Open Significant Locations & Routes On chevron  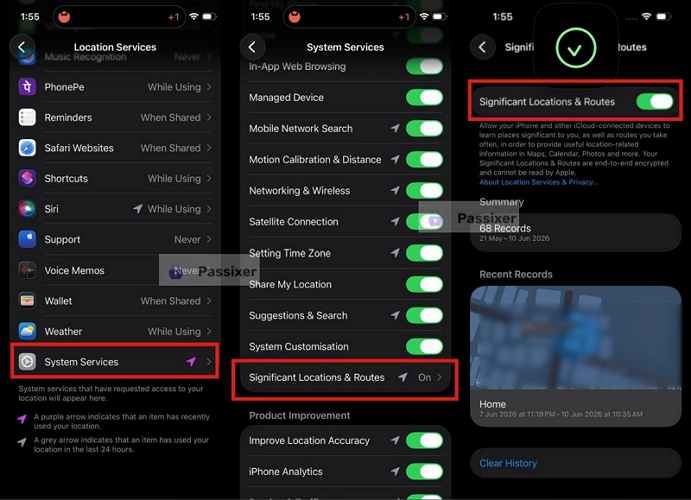(439, 377)
